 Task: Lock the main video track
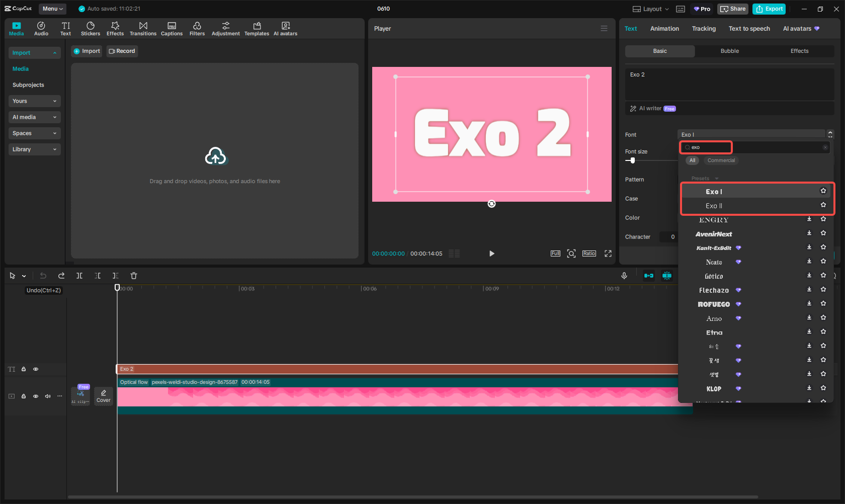[24, 396]
